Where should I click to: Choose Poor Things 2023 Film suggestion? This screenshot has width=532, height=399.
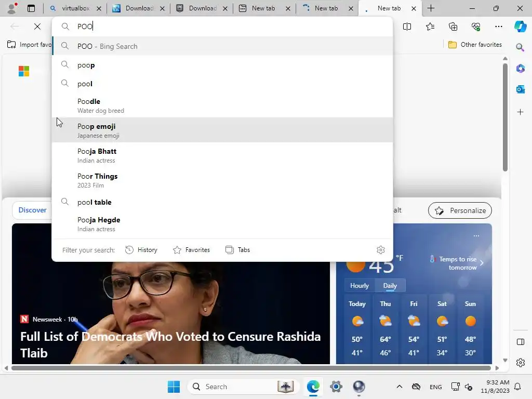pyautogui.click(x=222, y=180)
